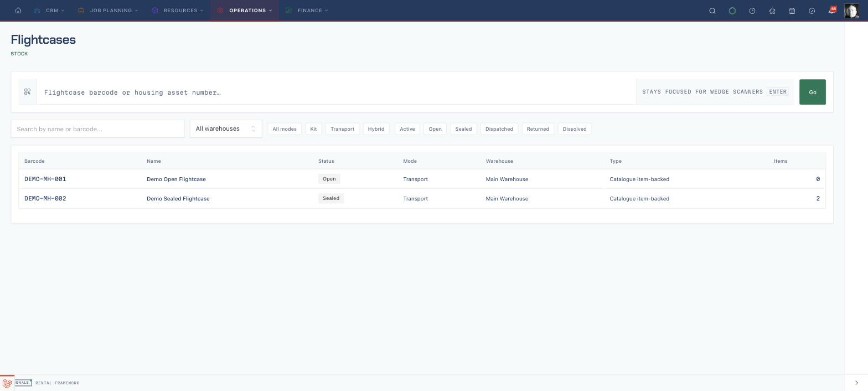Click the Open status badge in table
Screen dimensions: 868x391
pos(329,179)
